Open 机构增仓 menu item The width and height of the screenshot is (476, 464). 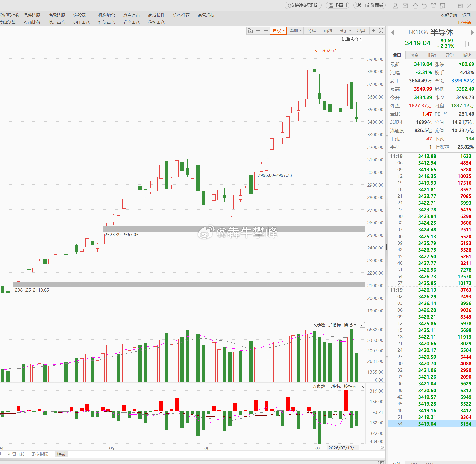(x=107, y=15)
